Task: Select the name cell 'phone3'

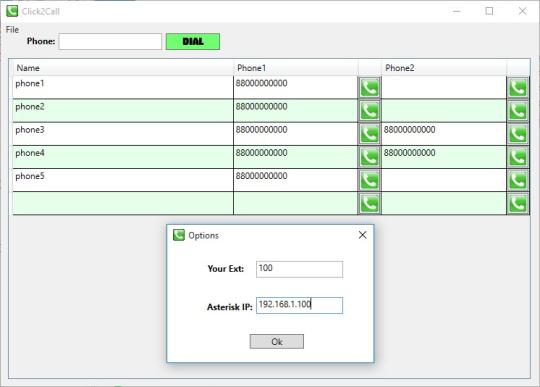Action: 123,134
